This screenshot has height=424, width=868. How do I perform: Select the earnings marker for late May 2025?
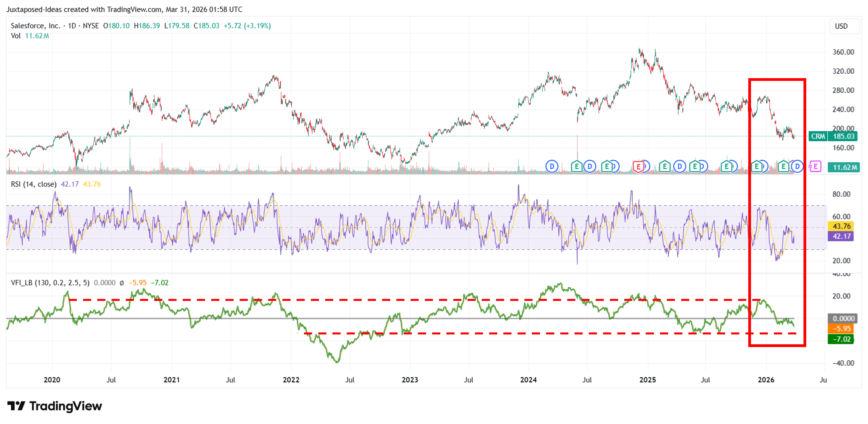pos(695,167)
